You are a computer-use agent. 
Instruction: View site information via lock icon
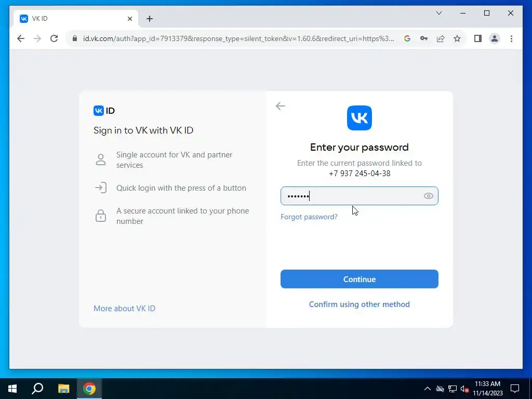coord(75,38)
